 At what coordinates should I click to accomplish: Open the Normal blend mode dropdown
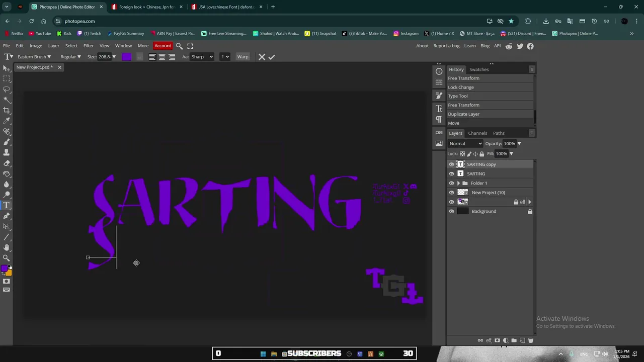click(465, 144)
